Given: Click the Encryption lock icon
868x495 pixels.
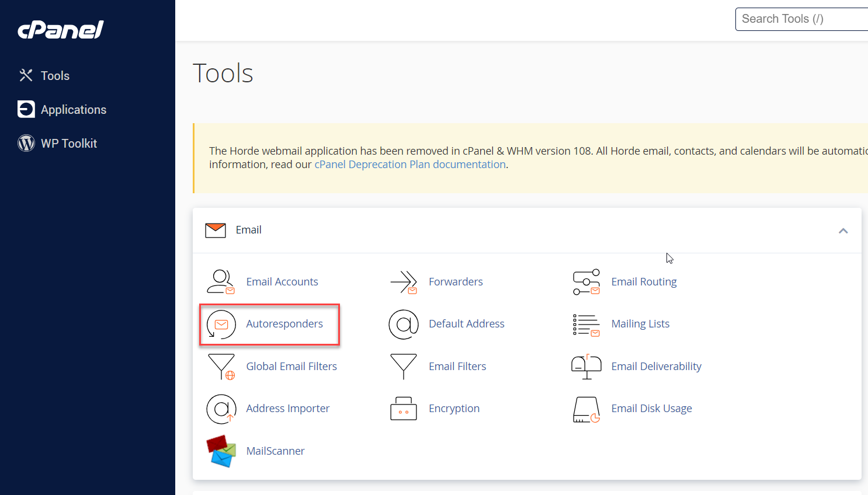Looking at the screenshot, I should (x=404, y=409).
